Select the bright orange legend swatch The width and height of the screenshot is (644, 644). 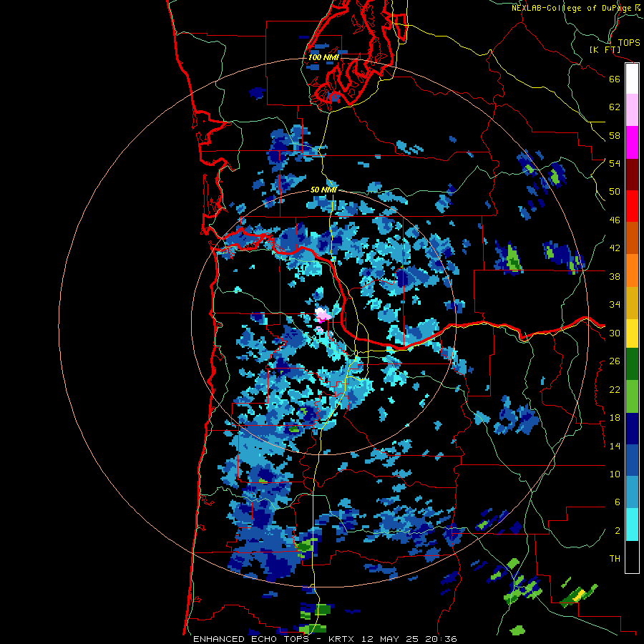(x=632, y=270)
